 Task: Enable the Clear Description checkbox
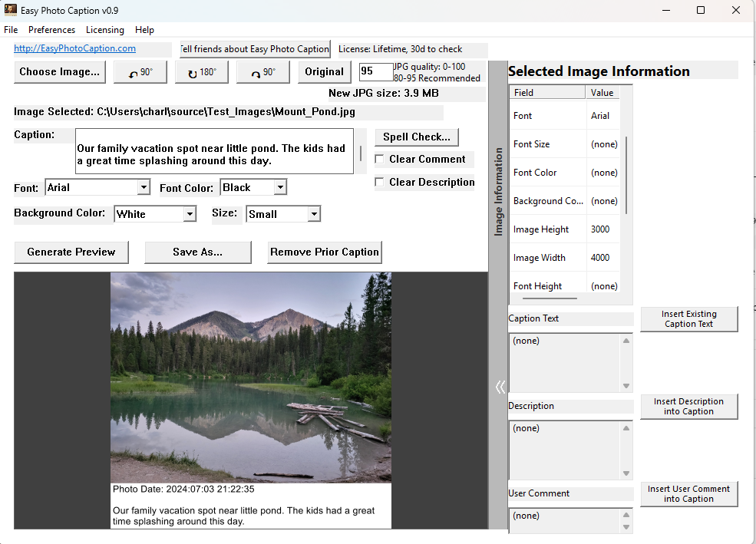(379, 182)
